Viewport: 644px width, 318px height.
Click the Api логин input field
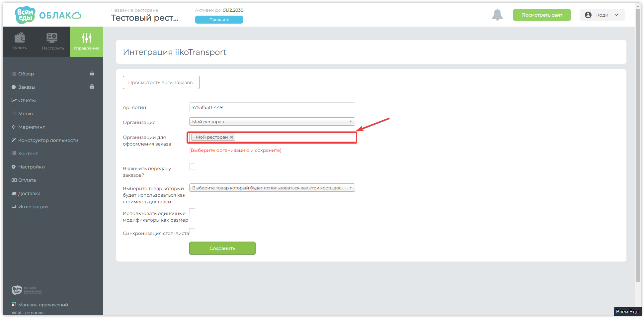click(x=272, y=107)
